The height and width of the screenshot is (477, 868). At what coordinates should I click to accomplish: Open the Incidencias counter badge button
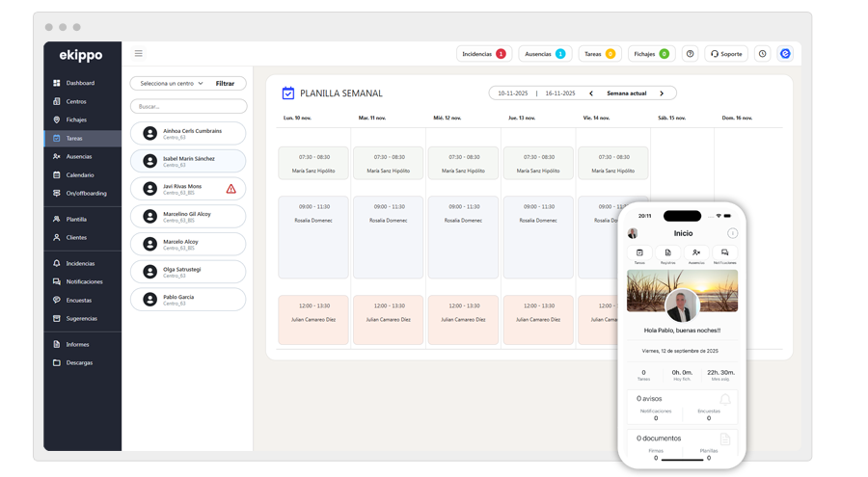pos(484,54)
